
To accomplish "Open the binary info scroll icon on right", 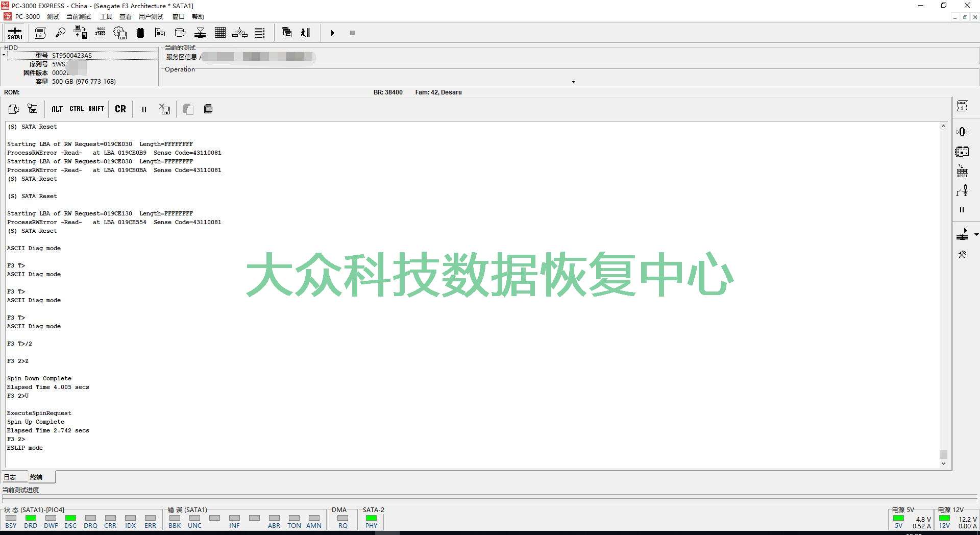I will point(962,106).
